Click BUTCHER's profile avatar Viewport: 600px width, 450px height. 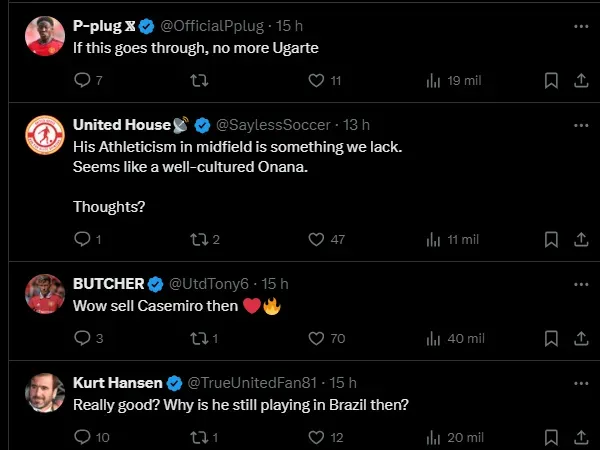point(46,293)
